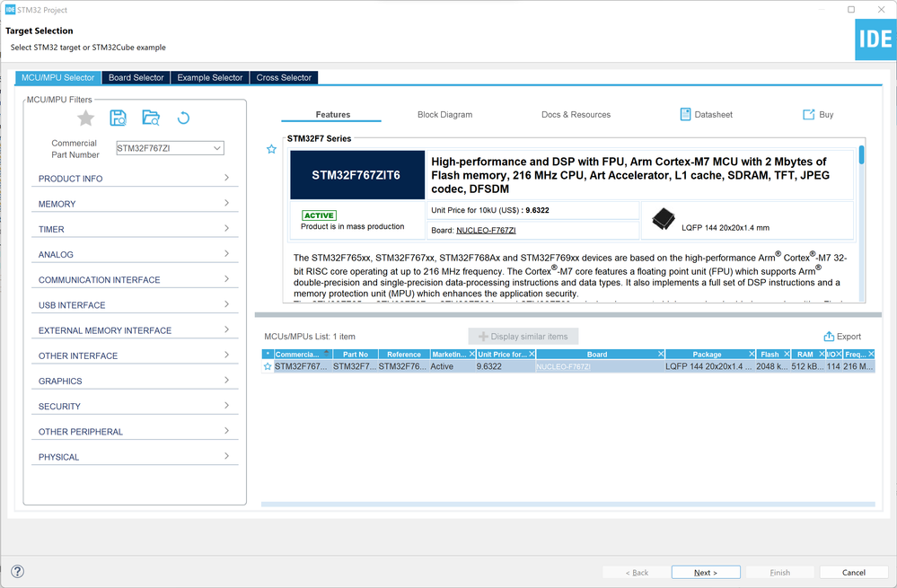Open NUCLEO-F767ZI board link in details
This screenshot has height=588, width=897.
click(486, 230)
